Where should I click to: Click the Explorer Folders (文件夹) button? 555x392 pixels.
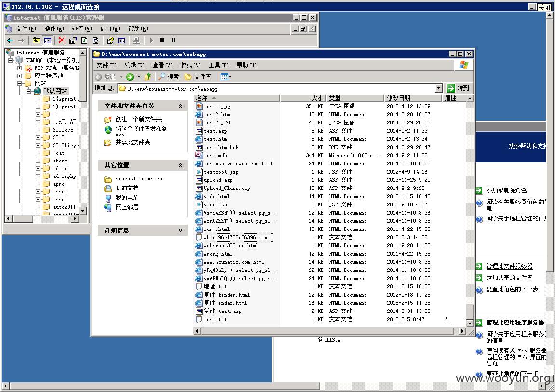[x=198, y=76]
